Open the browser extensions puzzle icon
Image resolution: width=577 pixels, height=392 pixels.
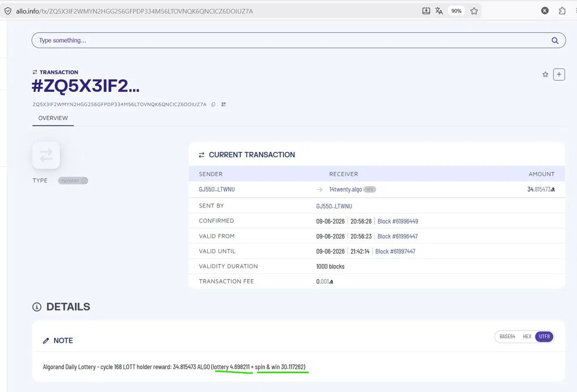[x=562, y=11]
